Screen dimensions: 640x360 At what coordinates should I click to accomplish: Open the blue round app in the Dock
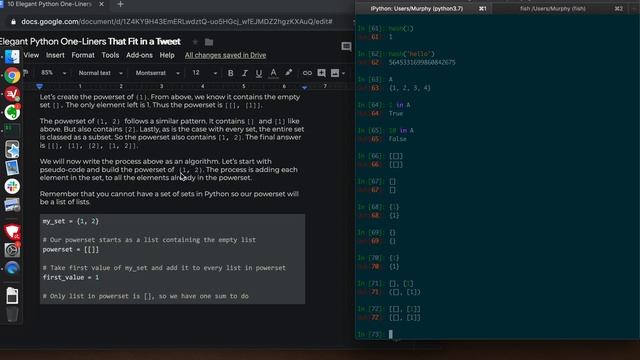coord(12,268)
